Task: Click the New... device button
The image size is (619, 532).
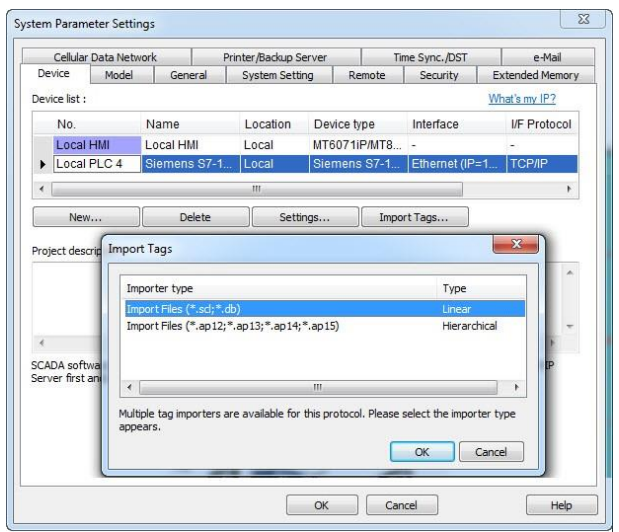Action: [85, 216]
